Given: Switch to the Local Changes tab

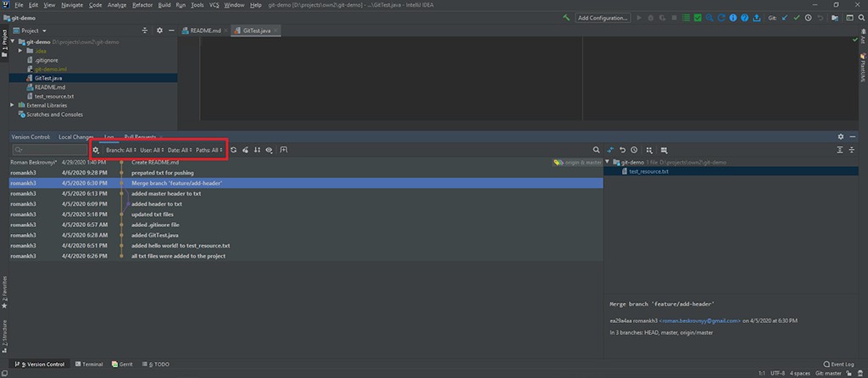Looking at the screenshot, I should coord(76,136).
